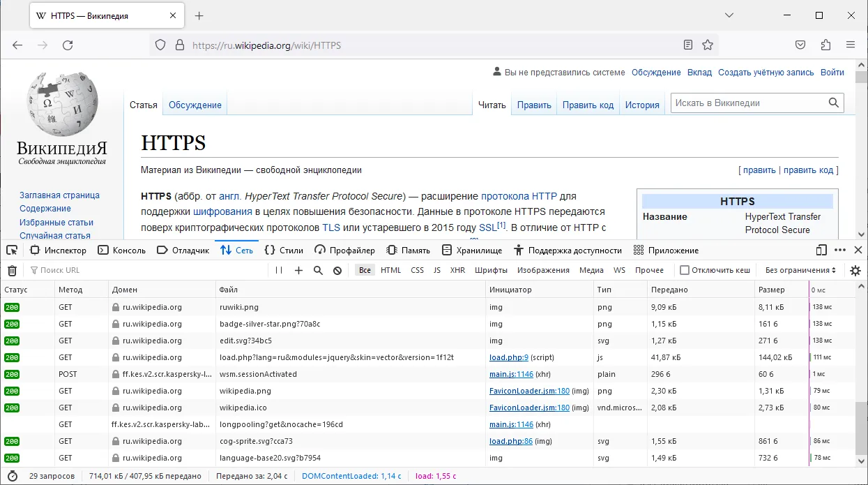This screenshot has height=485, width=868.
Task: Open the История tab on Wikipedia
Action: point(642,105)
